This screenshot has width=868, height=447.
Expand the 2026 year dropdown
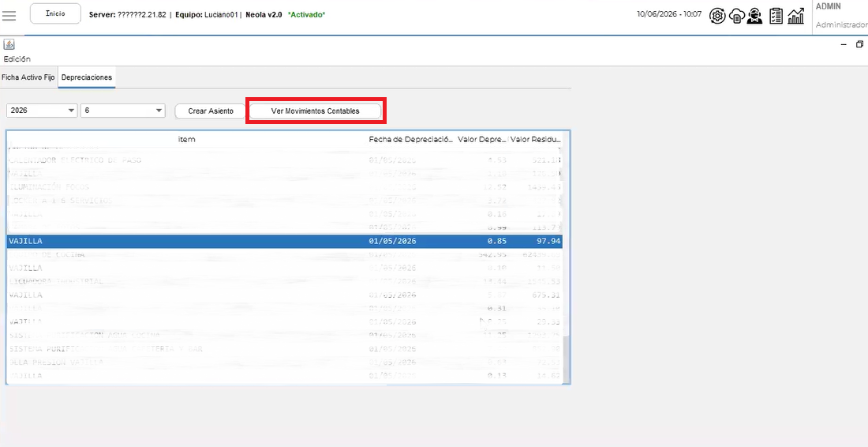[x=42, y=111]
